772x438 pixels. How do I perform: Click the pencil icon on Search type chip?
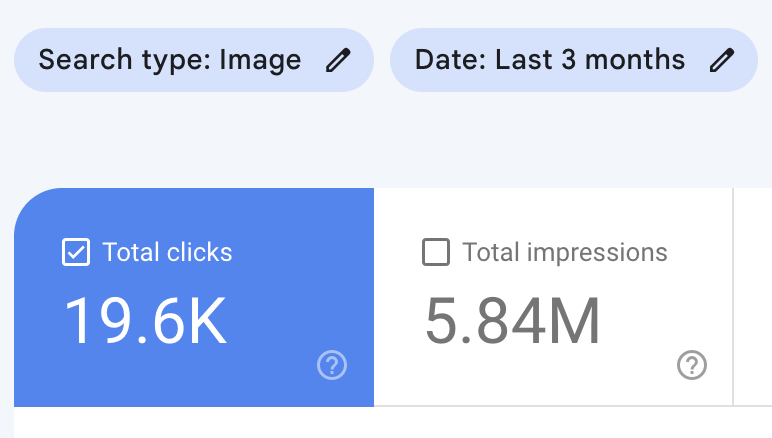[339, 60]
